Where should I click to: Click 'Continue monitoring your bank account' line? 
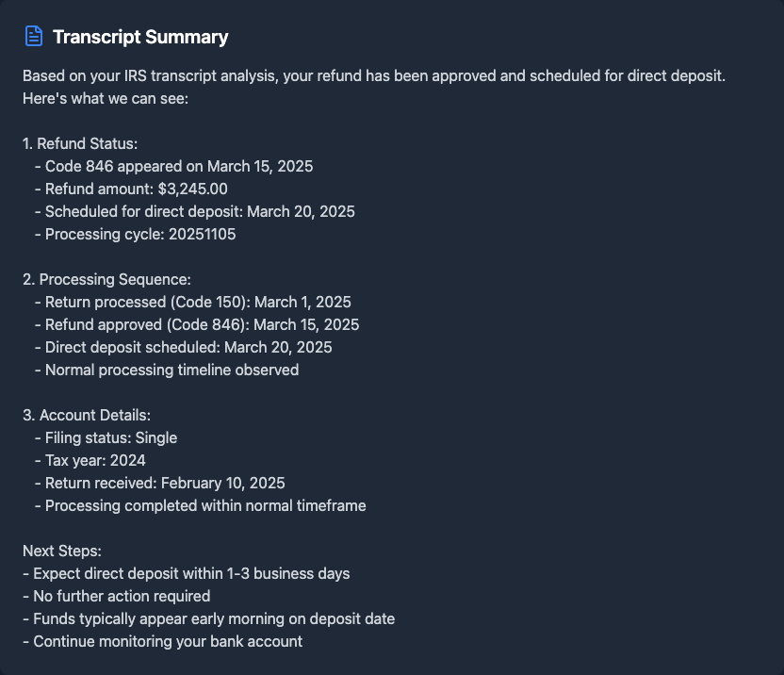point(168,641)
